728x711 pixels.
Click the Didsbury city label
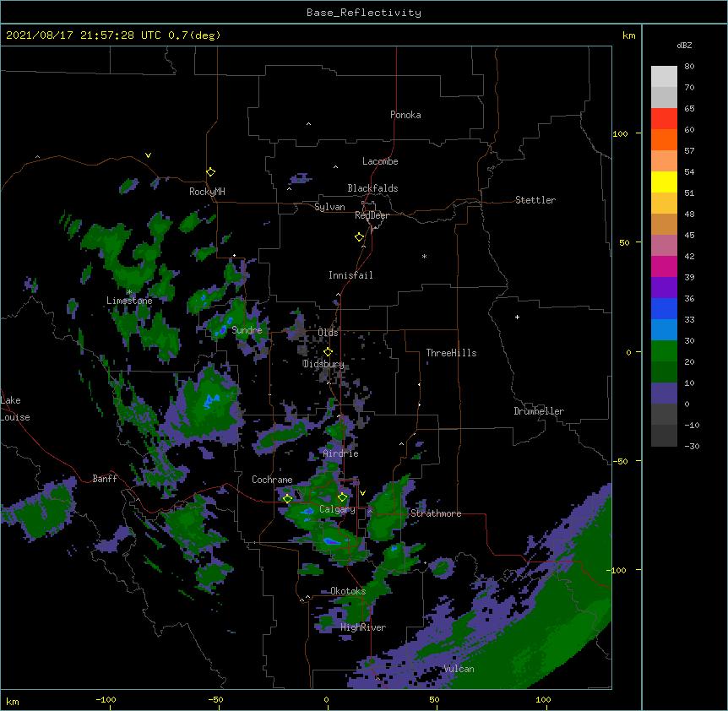pyautogui.click(x=323, y=364)
